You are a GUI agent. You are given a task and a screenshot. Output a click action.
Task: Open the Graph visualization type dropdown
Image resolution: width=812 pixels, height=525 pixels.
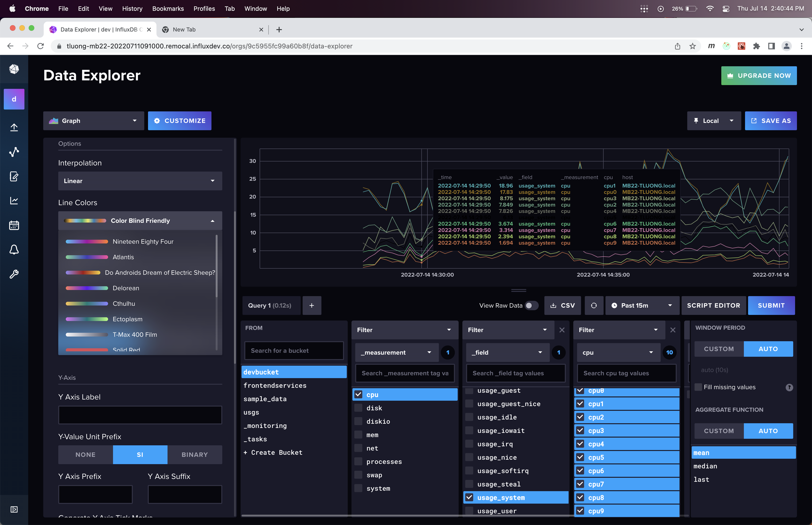coord(93,121)
